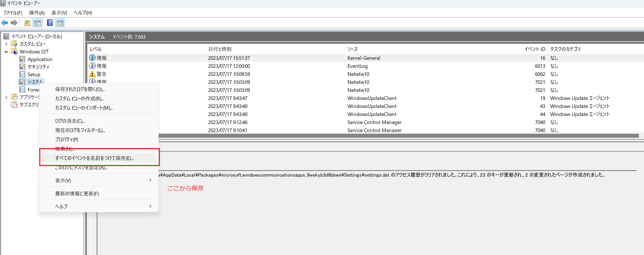Open the ファイル(F) menu
644x255 pixels.
(x=12, y=13)
